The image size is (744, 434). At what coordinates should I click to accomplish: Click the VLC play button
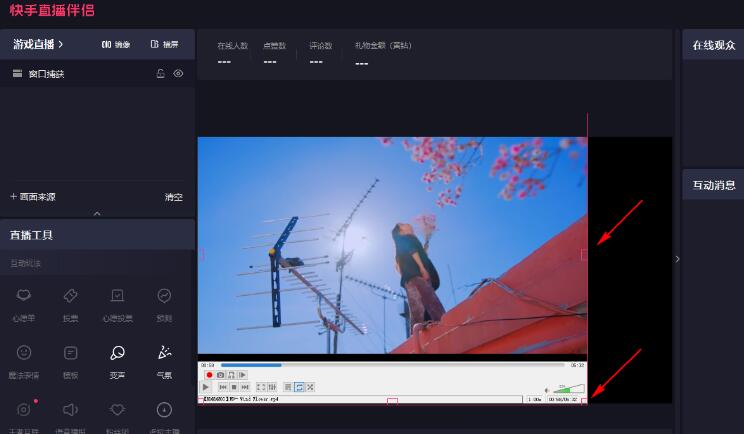pos(205,387)
